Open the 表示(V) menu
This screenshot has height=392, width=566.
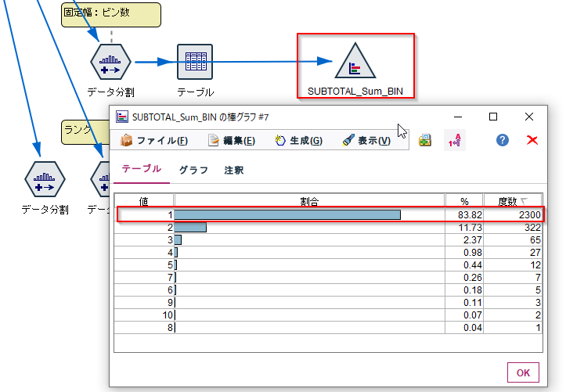click(366, 140)
